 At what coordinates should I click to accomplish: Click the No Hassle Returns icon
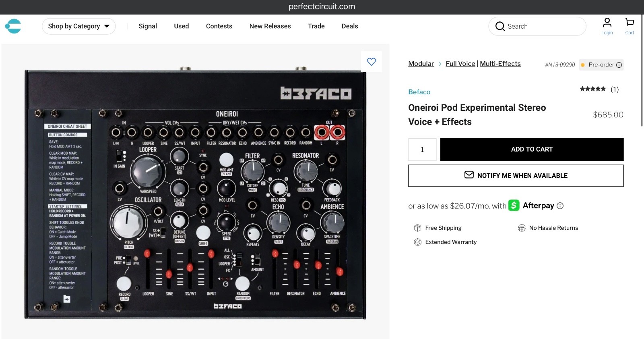[522, 228]
